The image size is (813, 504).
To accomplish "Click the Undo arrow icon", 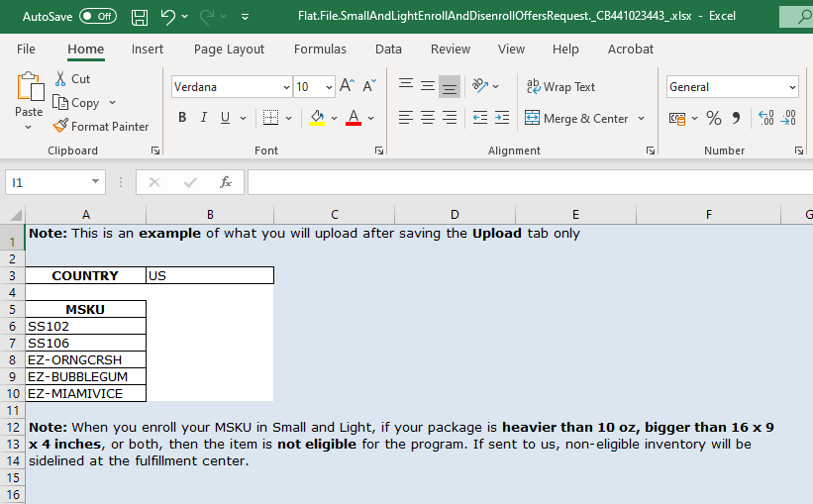I will [168, 17].
